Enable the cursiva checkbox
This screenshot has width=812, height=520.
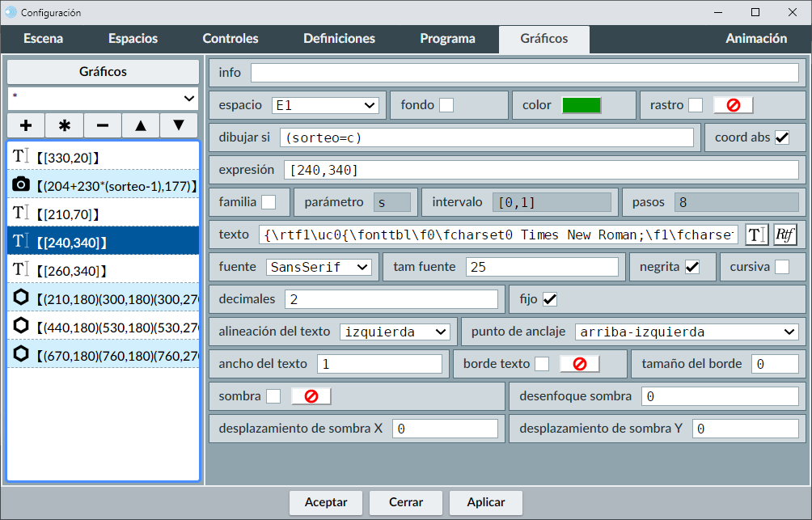[x=782, y=267]
